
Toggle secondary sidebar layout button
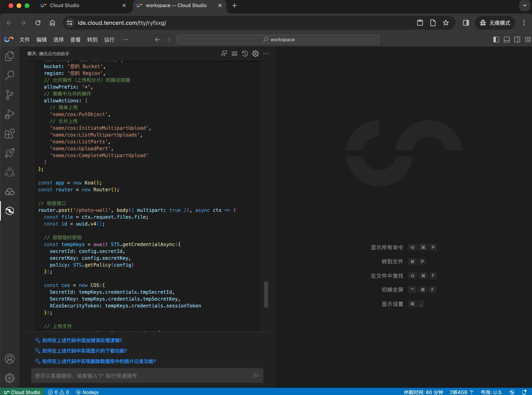click(517, 39)
